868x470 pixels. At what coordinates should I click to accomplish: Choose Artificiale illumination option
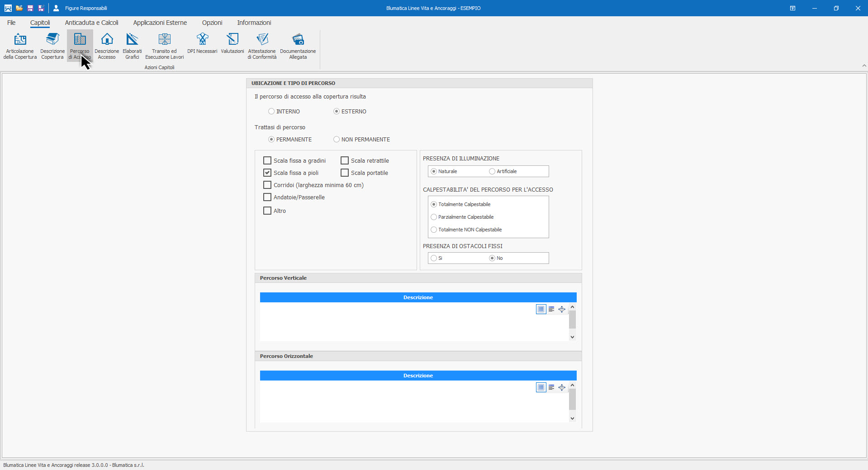[492, 172]
